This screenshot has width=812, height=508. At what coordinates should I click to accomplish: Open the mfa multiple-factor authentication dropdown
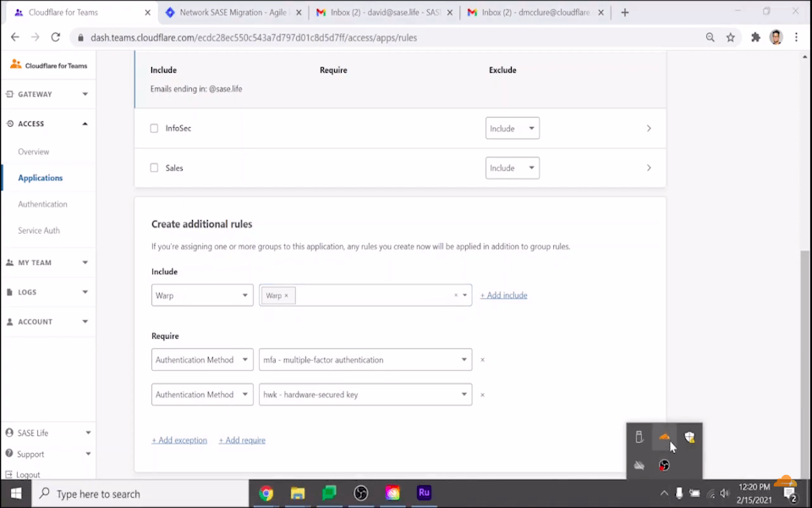[x=365, y=360]
